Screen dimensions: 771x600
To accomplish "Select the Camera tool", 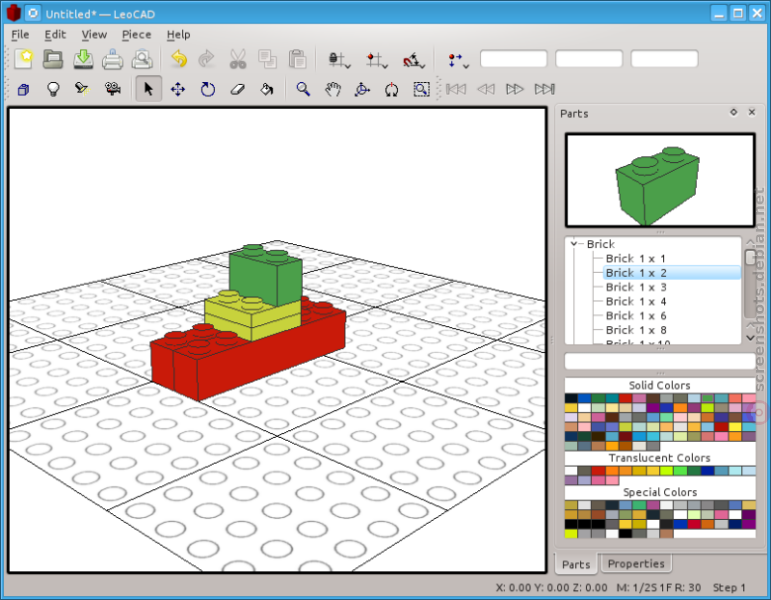I will pyautogui.click(x=113, y=89).
